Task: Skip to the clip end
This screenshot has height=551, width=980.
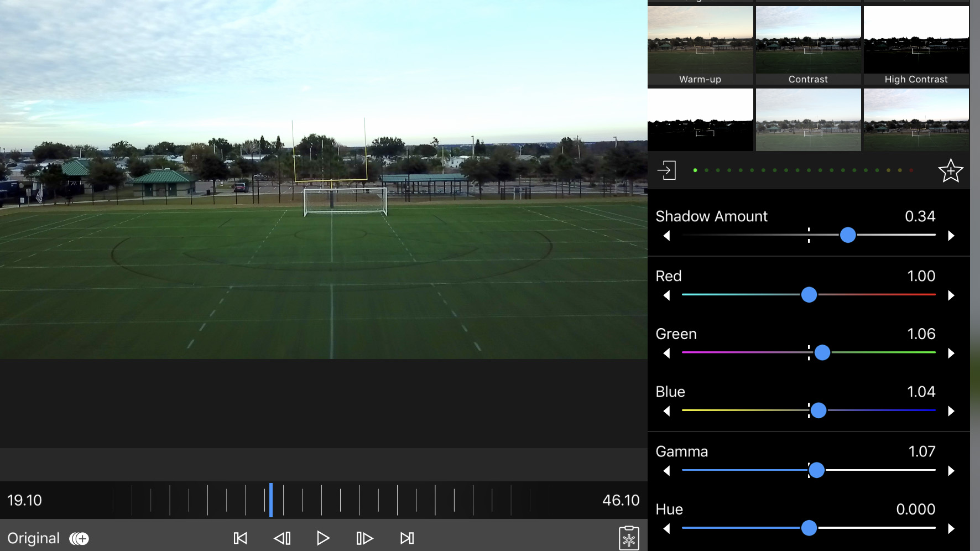Action: 407,538
